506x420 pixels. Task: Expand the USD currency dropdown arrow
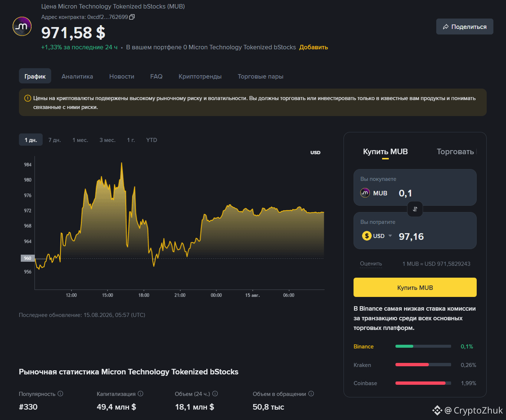tap(390, 236)
